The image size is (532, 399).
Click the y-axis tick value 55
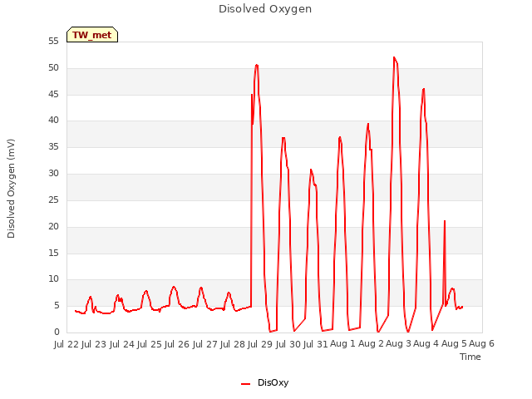[53, 42]
